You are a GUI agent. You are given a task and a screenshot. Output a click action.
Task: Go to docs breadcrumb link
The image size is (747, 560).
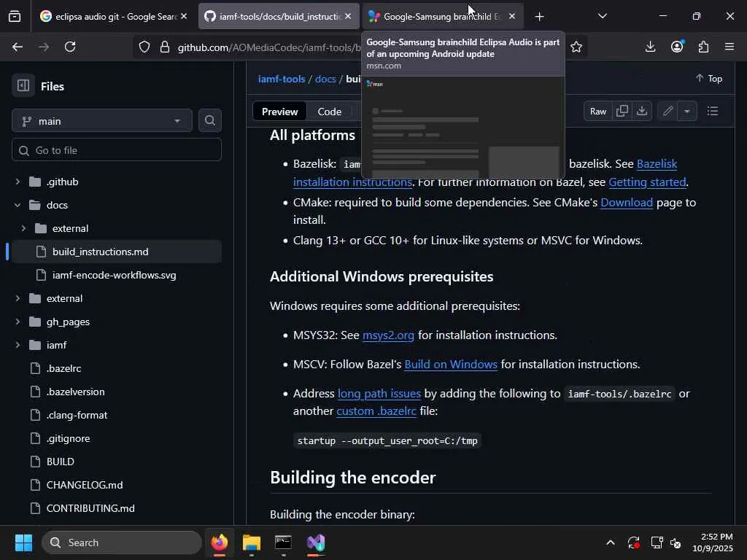[325, 79]
